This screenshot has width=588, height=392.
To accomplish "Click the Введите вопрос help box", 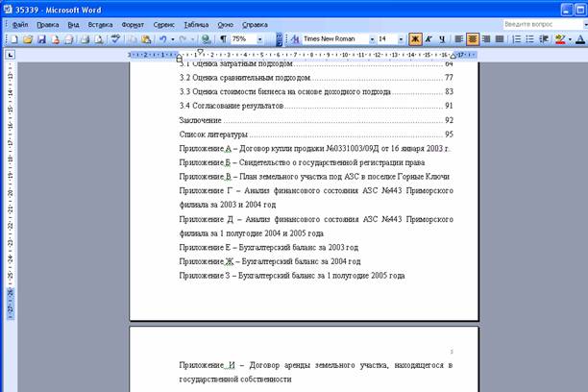I will click(543, 24).
